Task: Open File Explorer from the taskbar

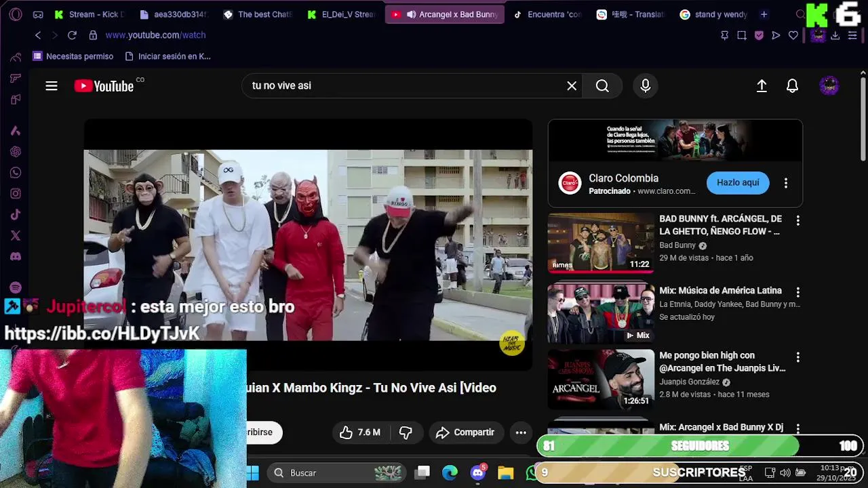Action: (506, 472)
